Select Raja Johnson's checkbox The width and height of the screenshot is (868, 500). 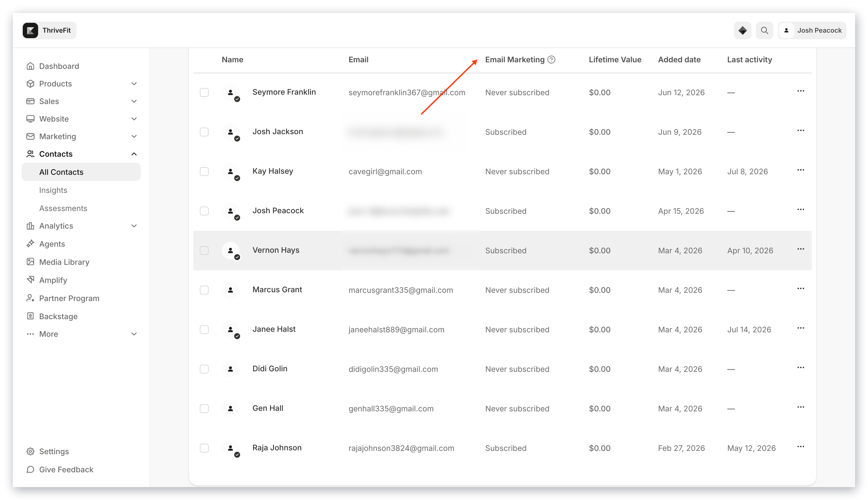click(x=204, y=448)
